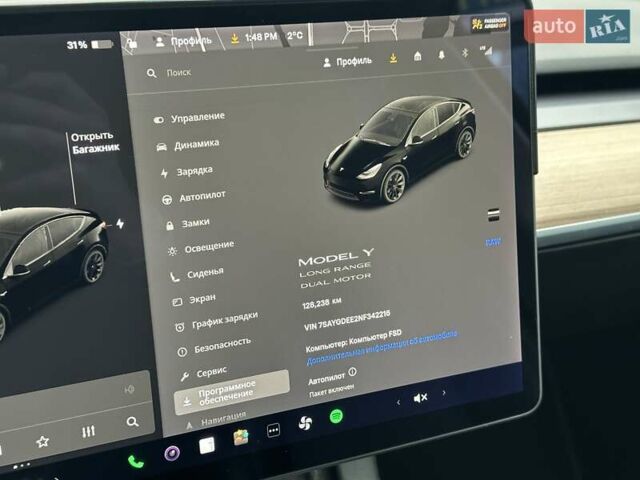Tap the Bluetooth icon

(464, 53)
